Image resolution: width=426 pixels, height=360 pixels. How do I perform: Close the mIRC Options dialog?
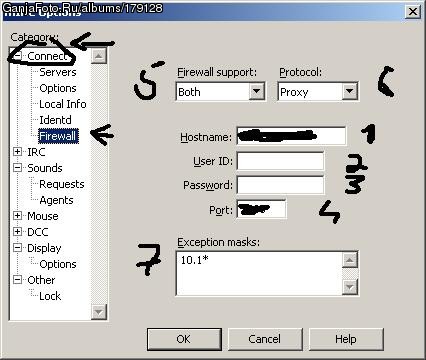413,12
